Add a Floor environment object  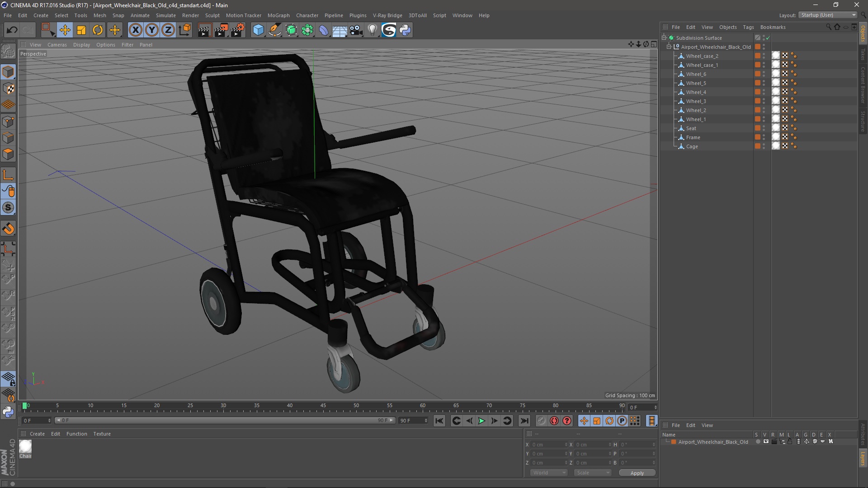(x=340, y=30)
